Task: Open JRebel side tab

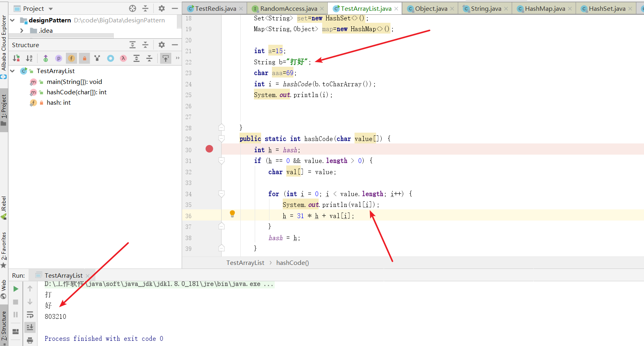Action: [x=4, y=208]
